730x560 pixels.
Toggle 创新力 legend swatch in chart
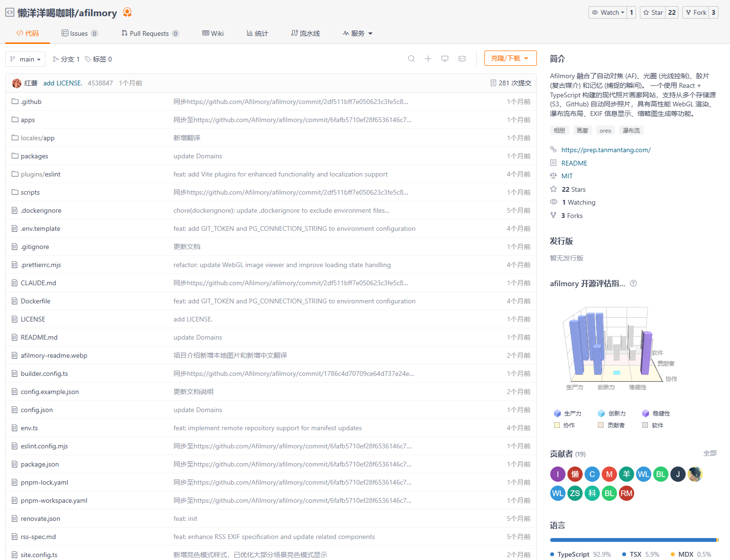pyautogui.click(x=601, y=414)
